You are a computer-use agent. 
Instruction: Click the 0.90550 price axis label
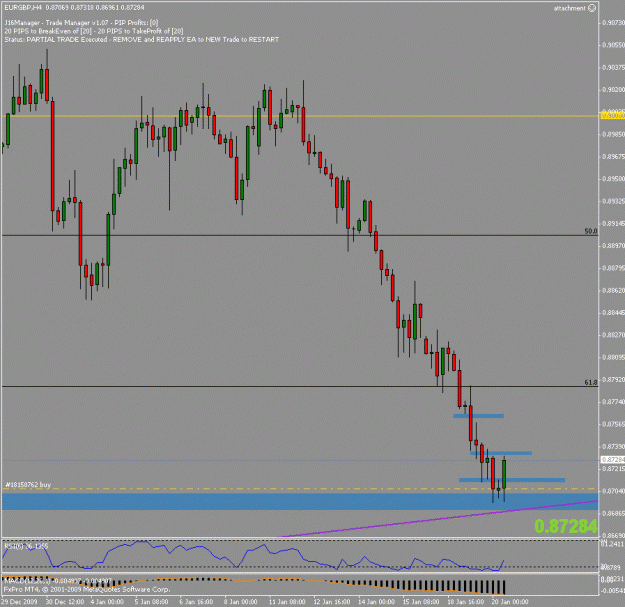[x=613, y=45]
